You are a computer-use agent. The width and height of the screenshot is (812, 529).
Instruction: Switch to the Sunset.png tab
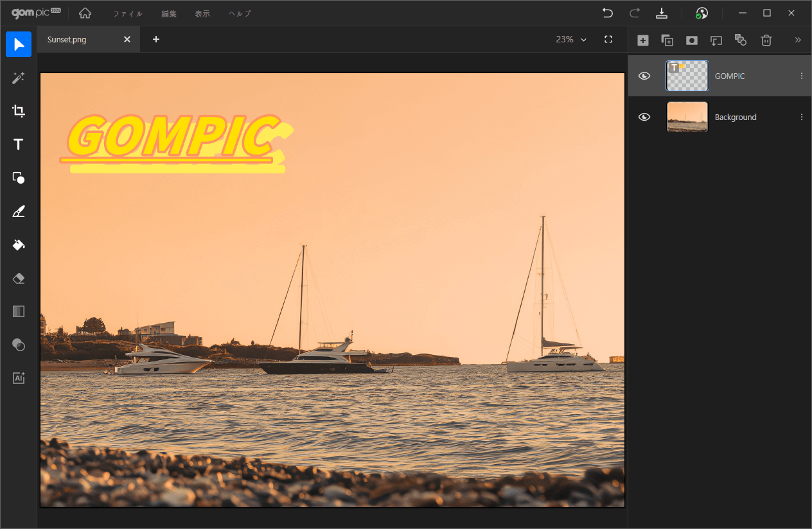click(x=67, y=39)
